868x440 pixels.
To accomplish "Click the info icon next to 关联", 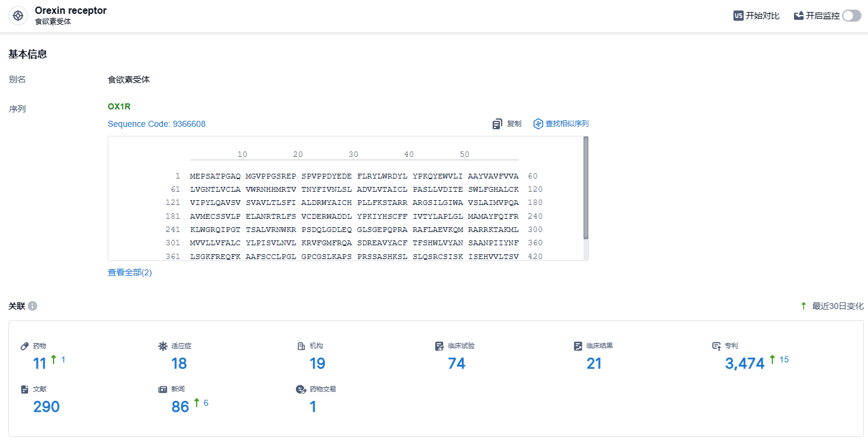I will click(32, 306).
